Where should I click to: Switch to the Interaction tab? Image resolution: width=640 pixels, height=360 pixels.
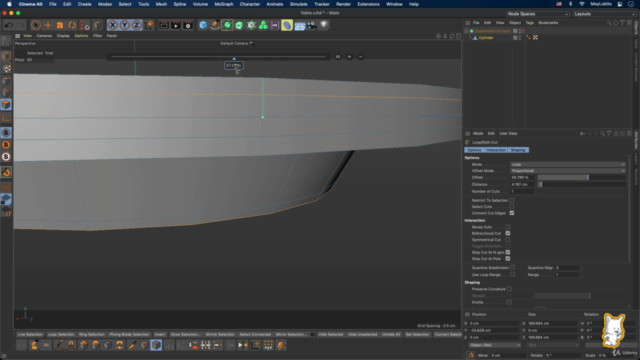pos(496,150)
